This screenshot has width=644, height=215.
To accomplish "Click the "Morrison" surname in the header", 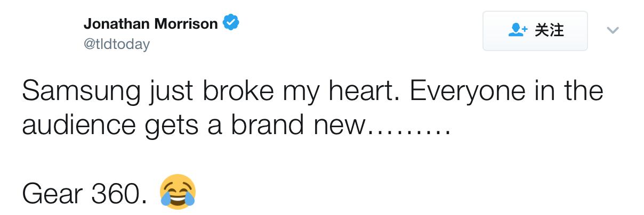I will tap(186, 24).
